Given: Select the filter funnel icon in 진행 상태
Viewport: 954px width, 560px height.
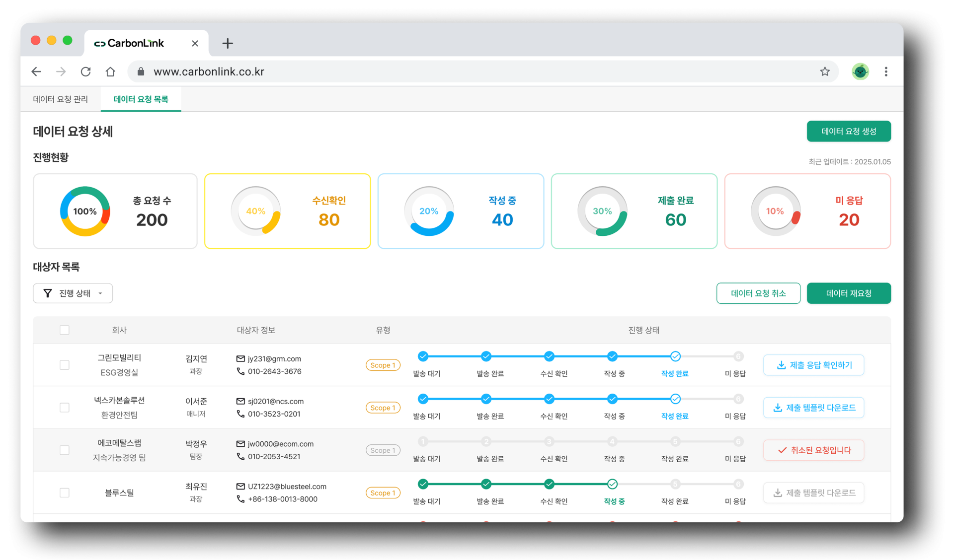Looking at the screenshot, I should pyautogui.click(x=48, y=293).
